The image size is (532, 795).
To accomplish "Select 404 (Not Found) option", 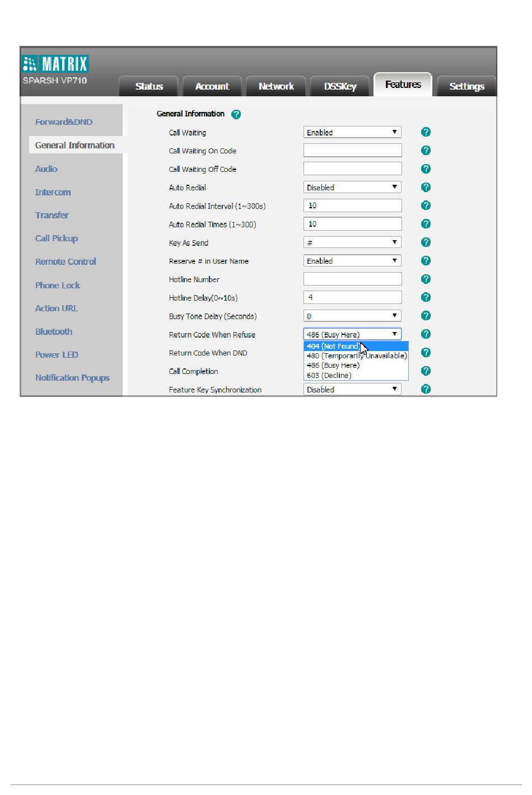I will [x=333, y=347].
